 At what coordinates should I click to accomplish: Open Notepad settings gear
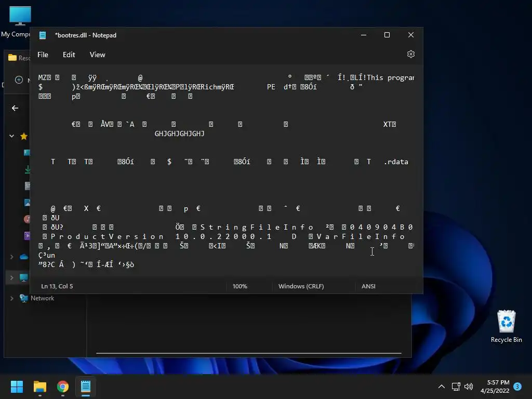[410, 54]
